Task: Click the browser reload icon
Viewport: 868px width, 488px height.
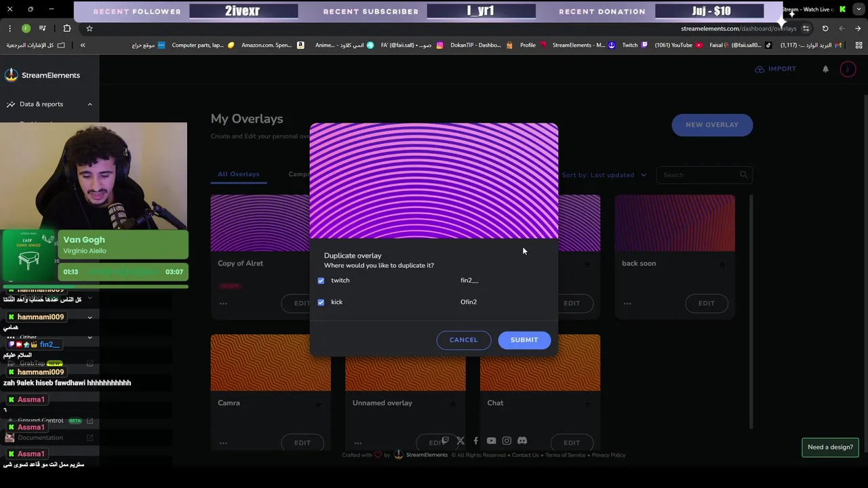Action: [x=825, y=28]
